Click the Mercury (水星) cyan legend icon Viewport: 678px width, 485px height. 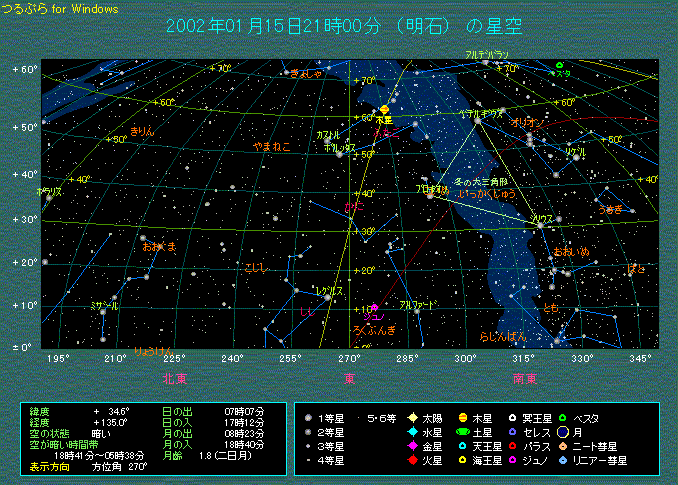412,432
